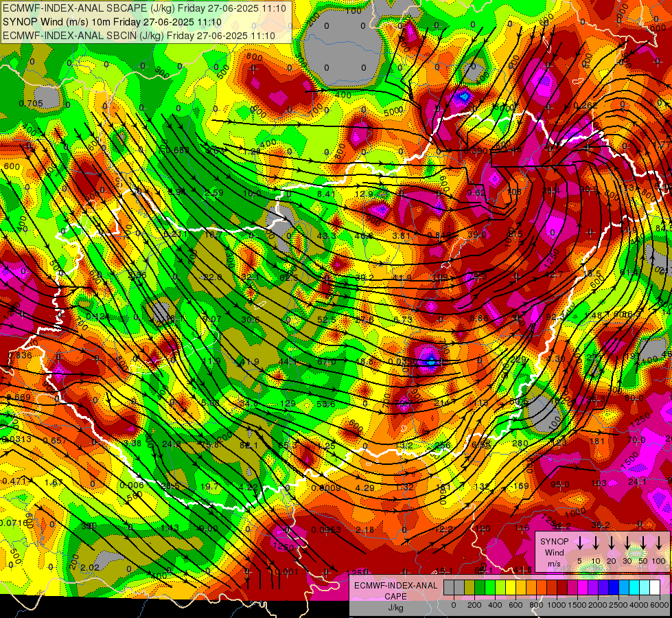Viewport: 672px width, 618px height.
Task: Select the SBCIN header line
Action: [x=139, y=36]
